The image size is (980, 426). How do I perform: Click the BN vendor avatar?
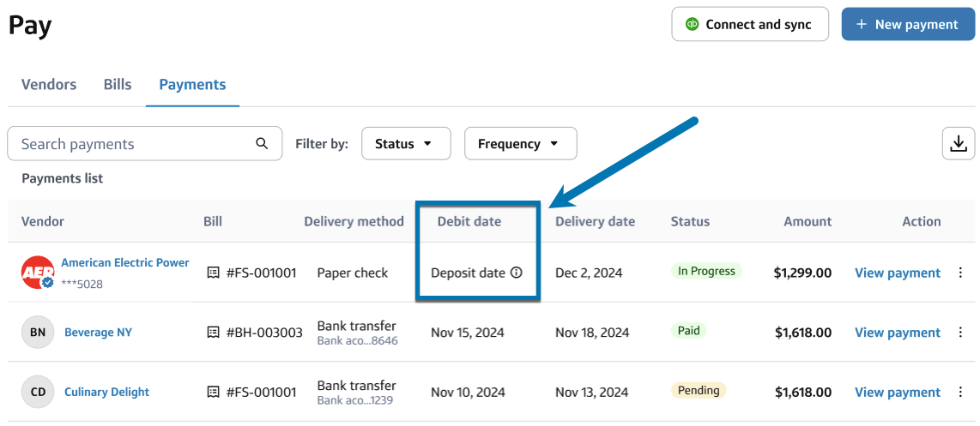click(38, 333)
